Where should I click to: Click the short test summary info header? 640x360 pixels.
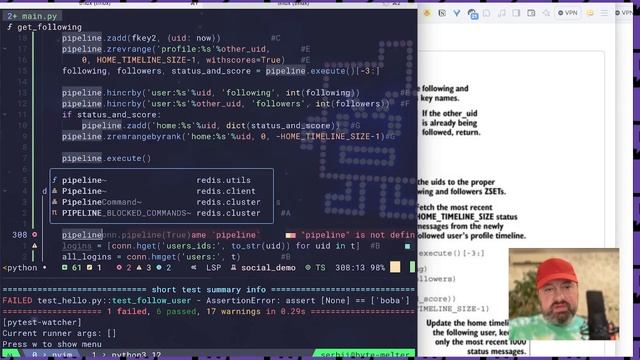tap(209, 290)
